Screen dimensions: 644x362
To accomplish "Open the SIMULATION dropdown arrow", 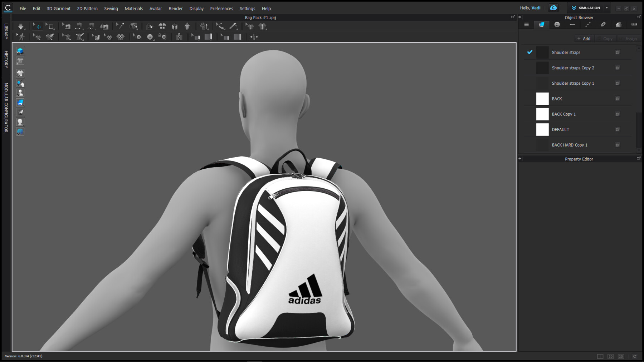I will [x=606, y=8].
